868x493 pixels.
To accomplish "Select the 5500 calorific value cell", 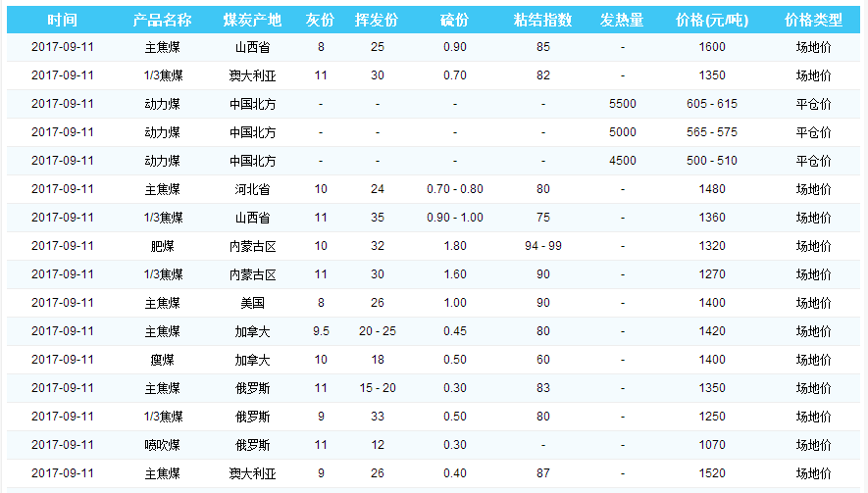I will coord(622,104).
